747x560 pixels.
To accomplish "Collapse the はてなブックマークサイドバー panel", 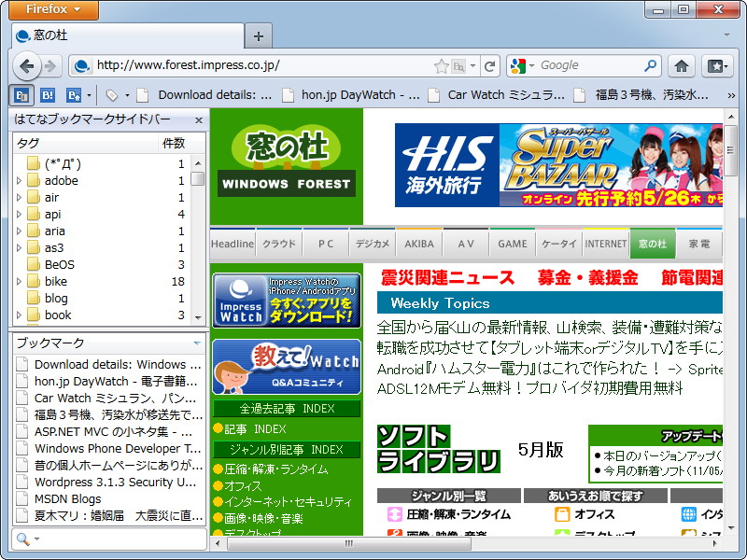I will pyautogui.click(x=198, y=119).
